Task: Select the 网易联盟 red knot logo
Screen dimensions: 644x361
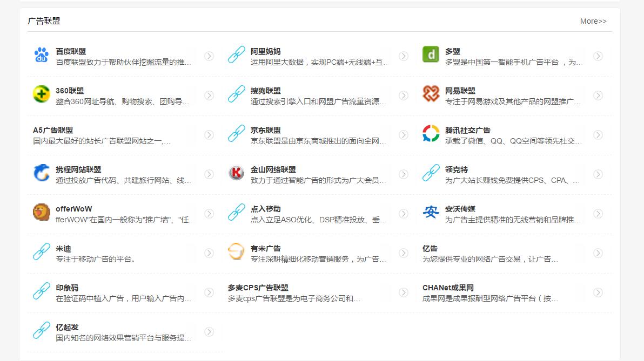Action: (x=431, y=96)
